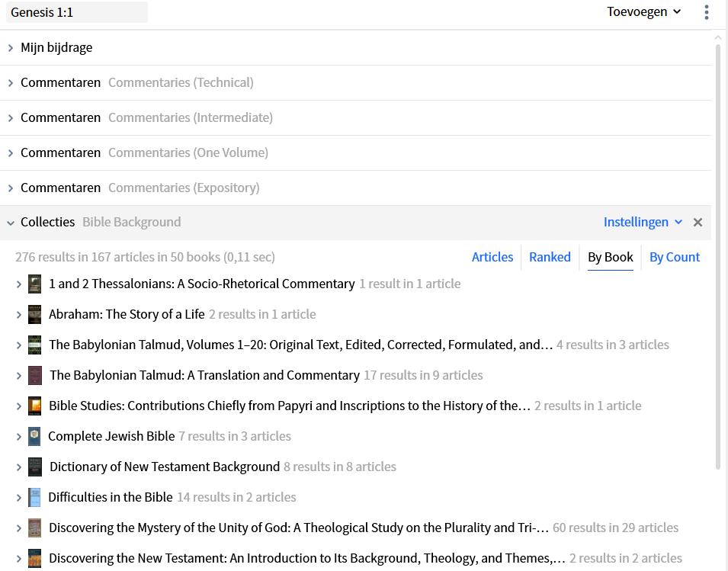Viewport: 728px width, 571px height.
Task: Expand Dictionary of New Testament Background results
Action: [18, 467]
